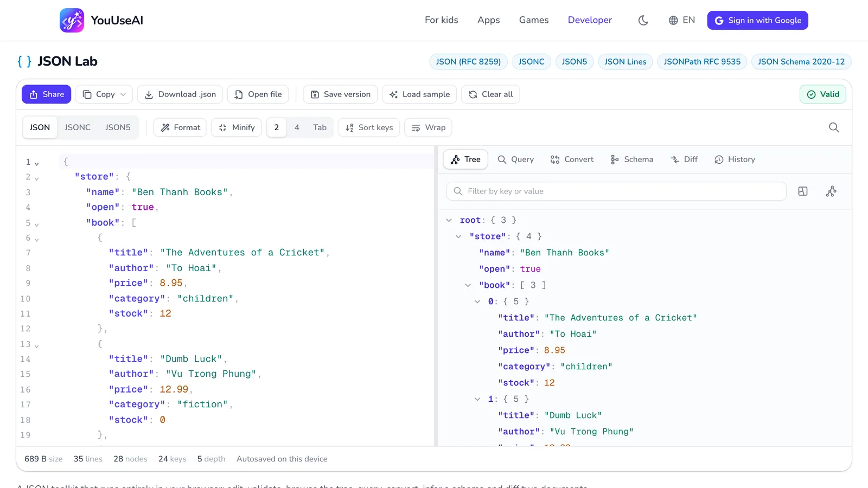Set indentation to Tab
868x488 pixels.
(x=320, y=127)
